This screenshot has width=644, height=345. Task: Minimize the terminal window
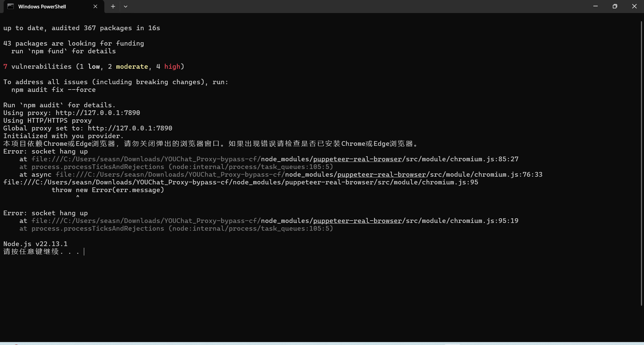pyautogui.click(x=595, y=6)
